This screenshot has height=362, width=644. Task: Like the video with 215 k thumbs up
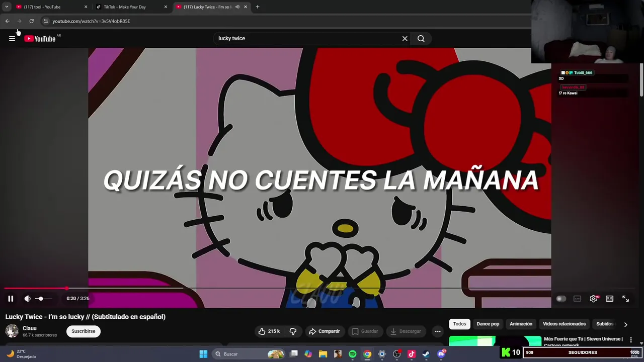click(x=269, y=331)
